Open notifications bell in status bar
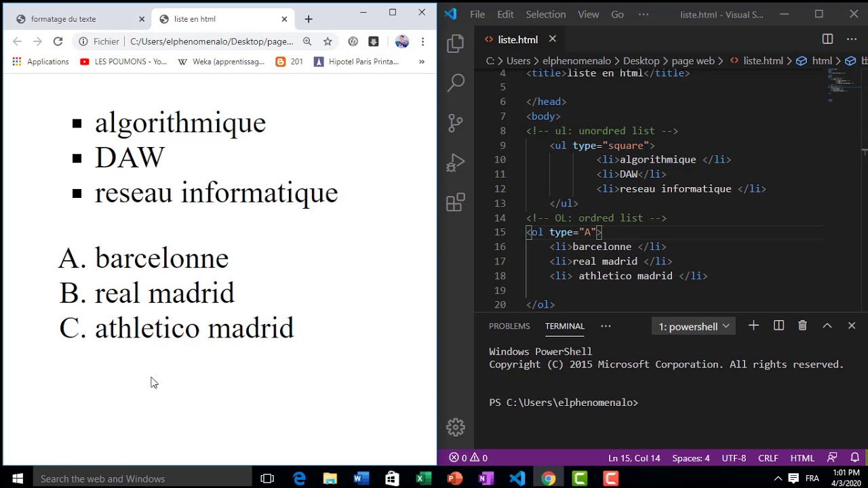Image resolution: width=868 pixels, height=488 pixels. (x=855, y=457)
